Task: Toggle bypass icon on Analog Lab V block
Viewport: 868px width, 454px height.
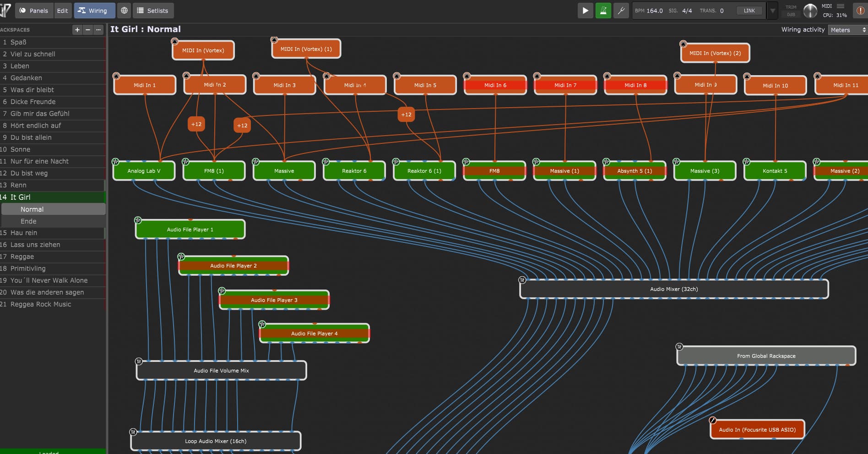Action: click(115, 162)
